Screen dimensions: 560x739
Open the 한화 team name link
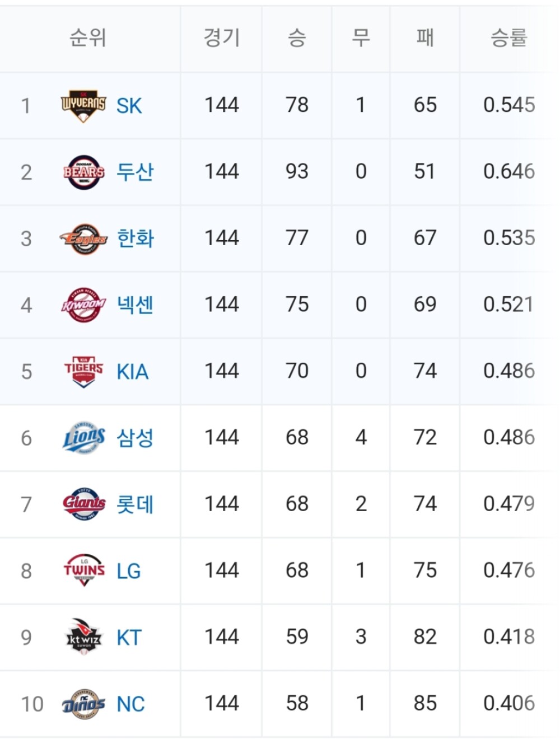pyautogui.click(x=135, y=238)
